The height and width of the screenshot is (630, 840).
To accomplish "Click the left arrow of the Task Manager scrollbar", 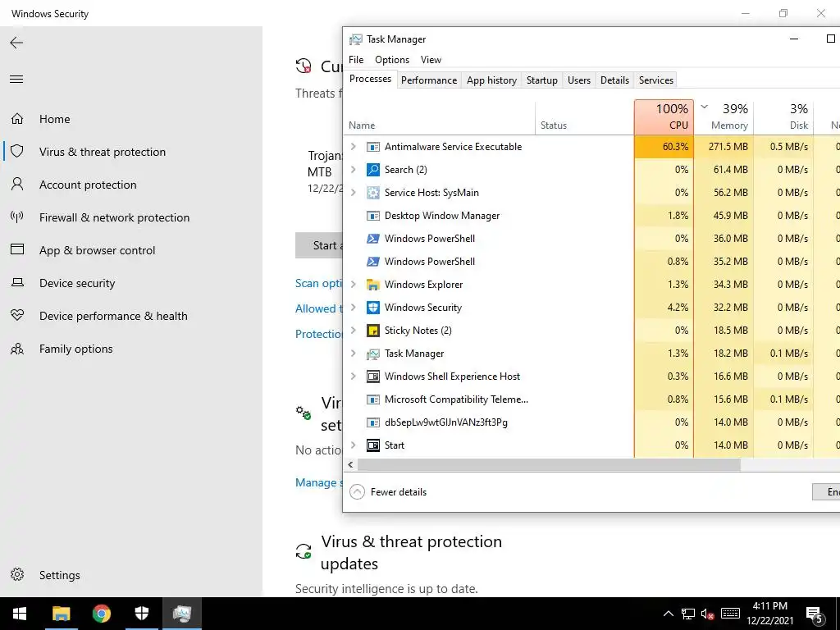I will pos(350,464).
